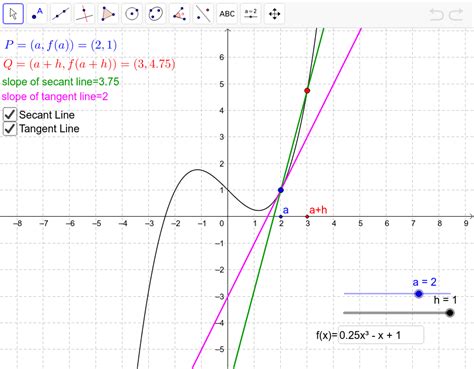Click the 'a = 2' slider label
The height and width of the screenshot is (369, 474).
click(x=424, y=282)
